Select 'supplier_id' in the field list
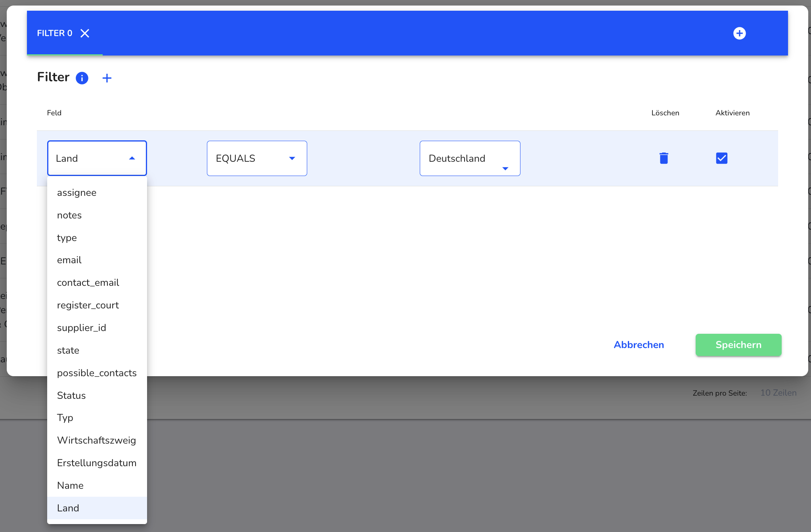This screenshot has height=532, width=811. pyautogui.click(x=97, y=328)
